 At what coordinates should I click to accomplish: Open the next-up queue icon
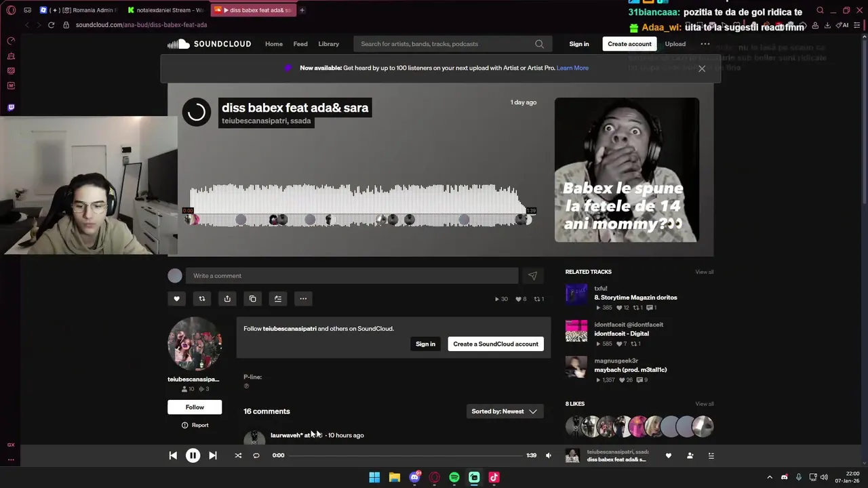[x=711, y=455]
